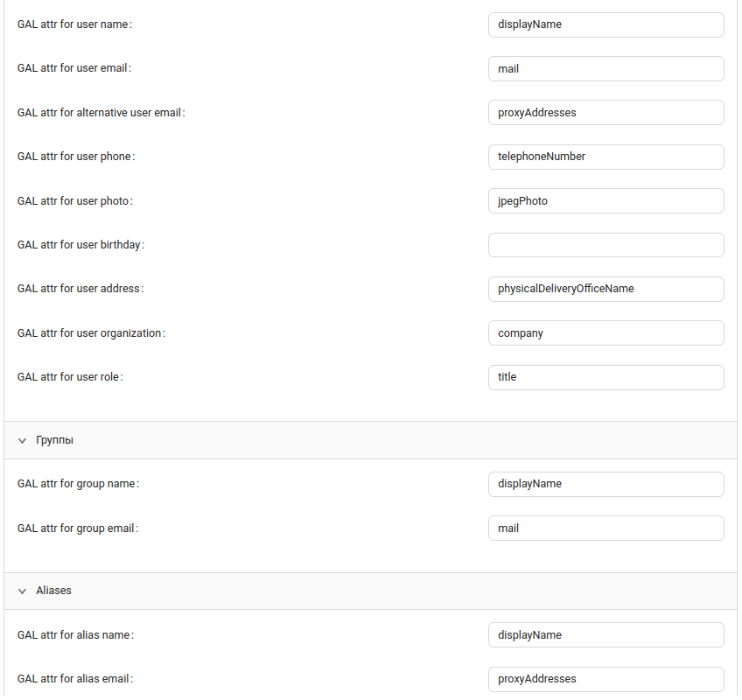Click the empty user birthday field
The image size is (742, 700).
tap(605, 245)
